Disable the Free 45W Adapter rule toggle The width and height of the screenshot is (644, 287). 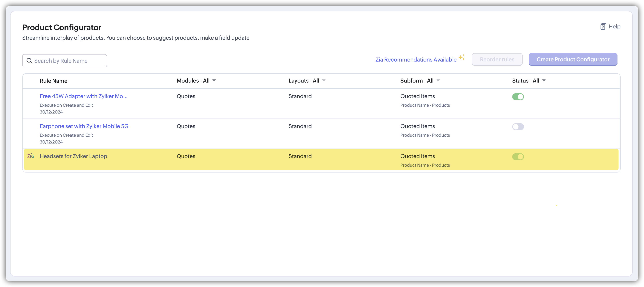coord(518,97)
